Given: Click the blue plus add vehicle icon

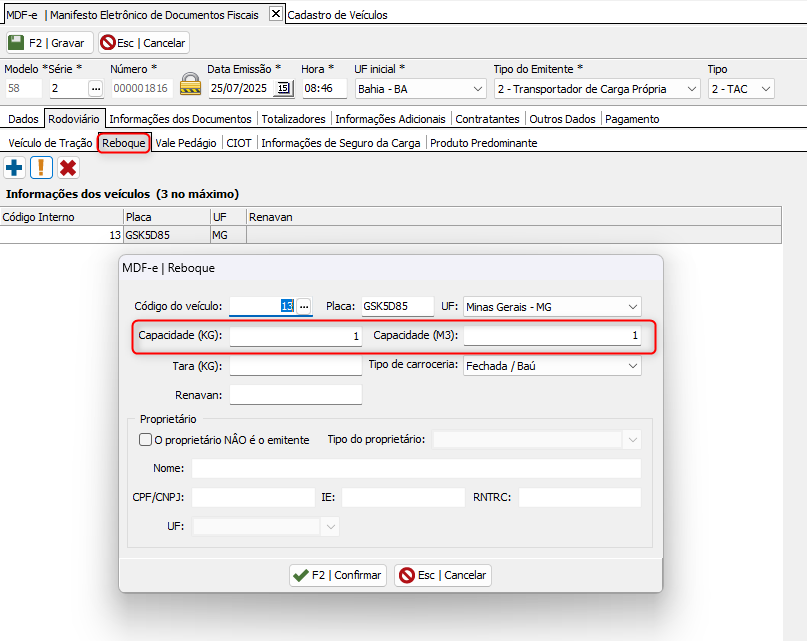Looking at the screenshot, I should (15, 168).
